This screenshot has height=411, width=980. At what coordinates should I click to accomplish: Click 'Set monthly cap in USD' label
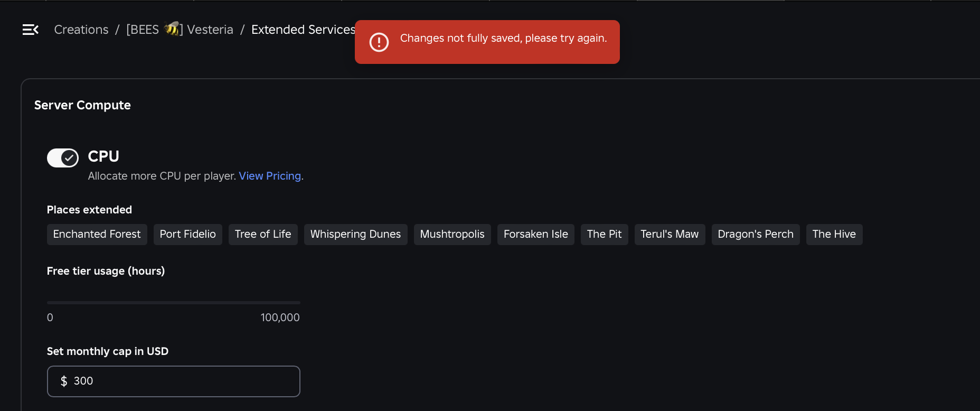point(108,351)
